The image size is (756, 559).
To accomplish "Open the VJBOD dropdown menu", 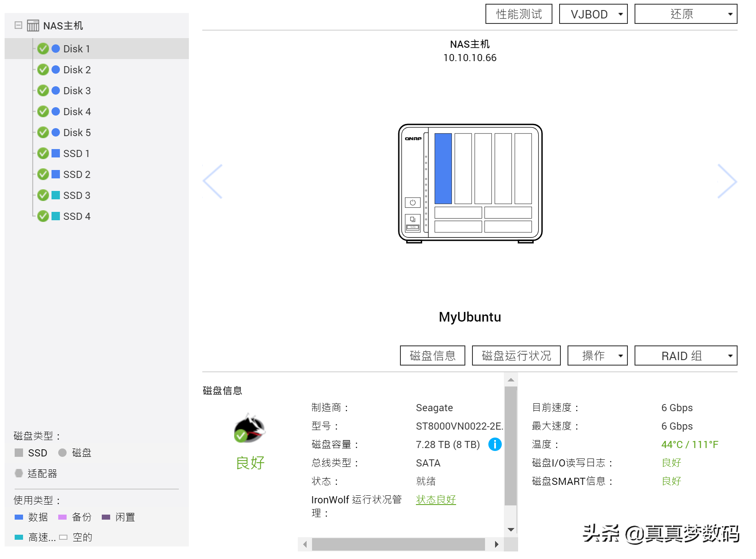I will 593,14.
